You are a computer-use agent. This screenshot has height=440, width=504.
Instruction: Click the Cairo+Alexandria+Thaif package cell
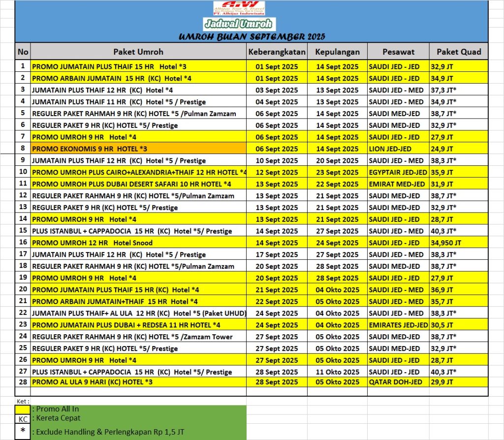point(138,172)
